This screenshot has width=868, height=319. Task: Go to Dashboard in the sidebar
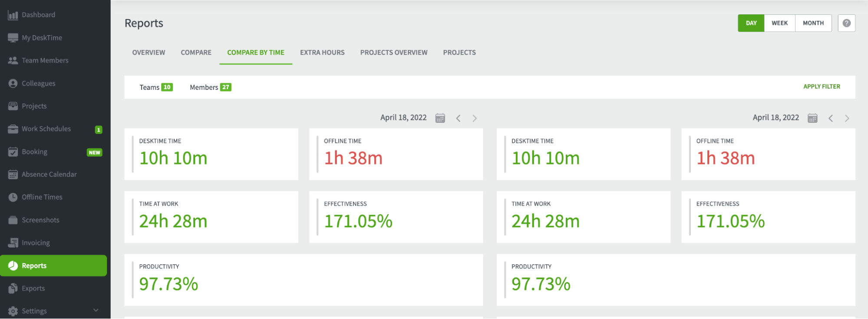pos(39,15)
